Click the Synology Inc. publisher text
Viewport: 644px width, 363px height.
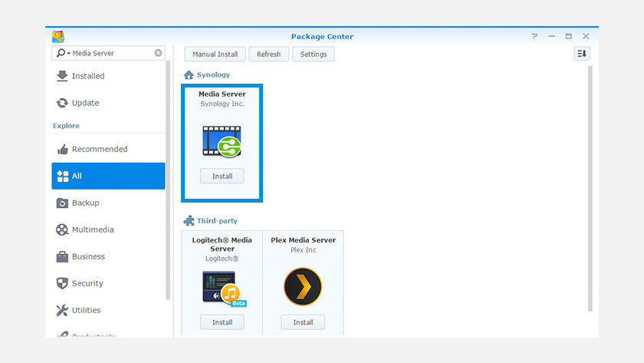[222, 104]
